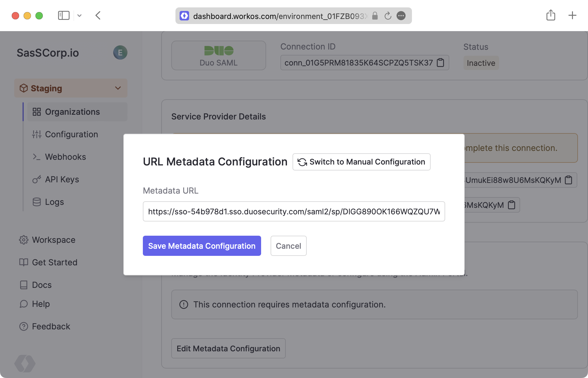Screen dimensions: 588x378
Task: Reload the page with the refresh icon
Action: click(x=388, y=16)
